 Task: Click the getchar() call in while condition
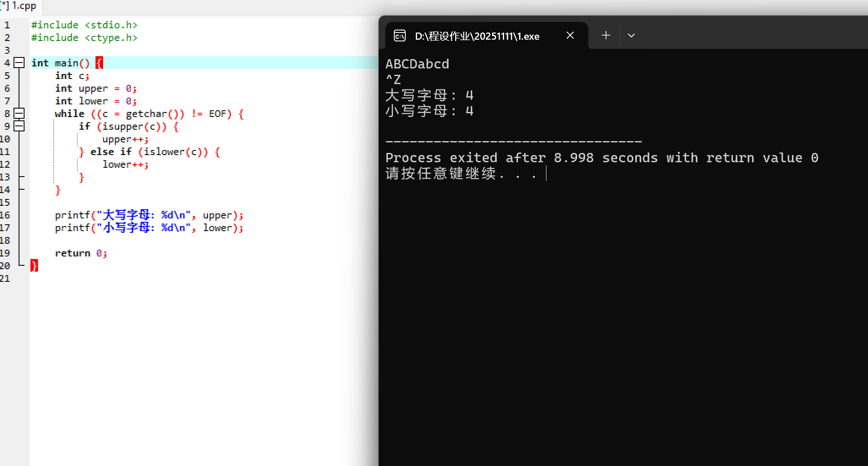click(x=154, y=114)
